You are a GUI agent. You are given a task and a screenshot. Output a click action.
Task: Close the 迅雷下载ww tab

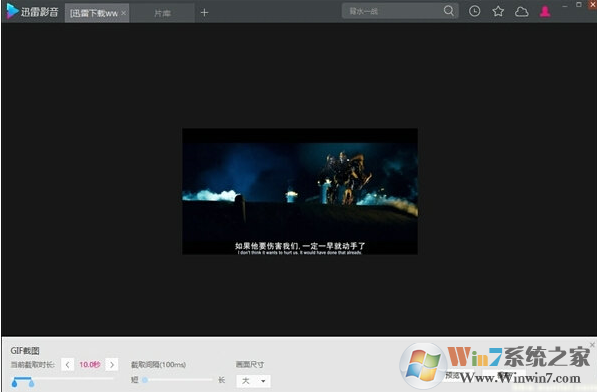coord(124,13)
